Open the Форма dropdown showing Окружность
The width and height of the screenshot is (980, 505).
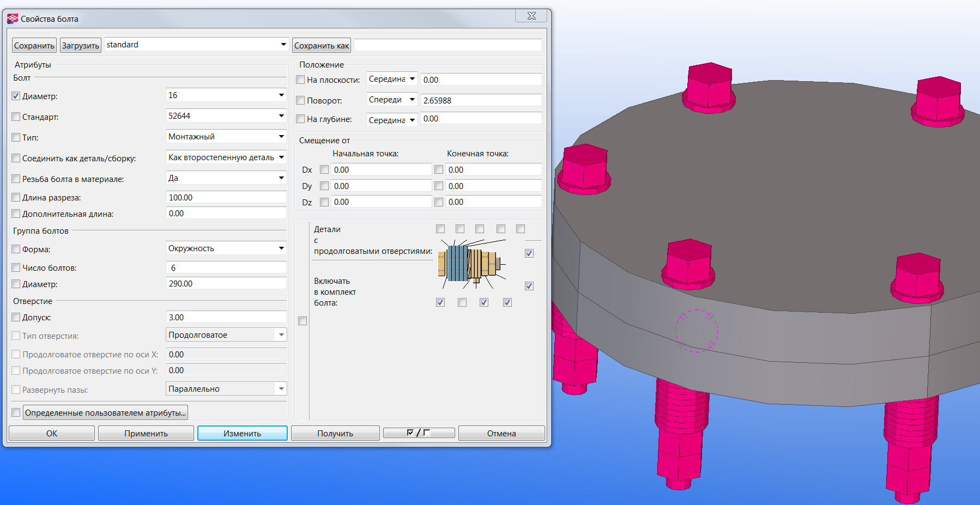click(x=281, y=248)
